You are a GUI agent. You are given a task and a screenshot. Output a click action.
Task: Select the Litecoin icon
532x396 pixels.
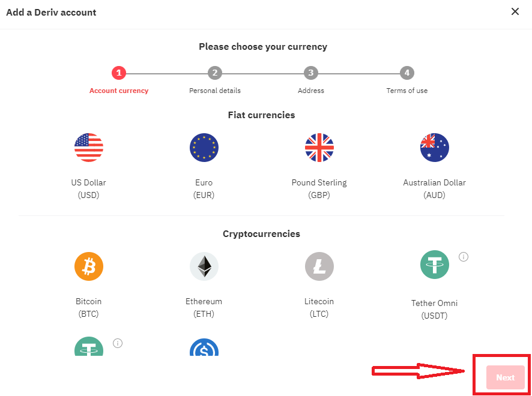point(319,266)
